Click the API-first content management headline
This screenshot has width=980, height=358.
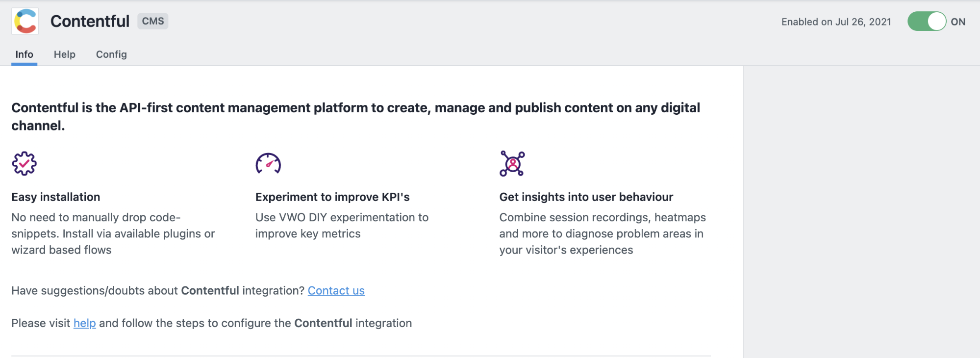pos(356,117)
